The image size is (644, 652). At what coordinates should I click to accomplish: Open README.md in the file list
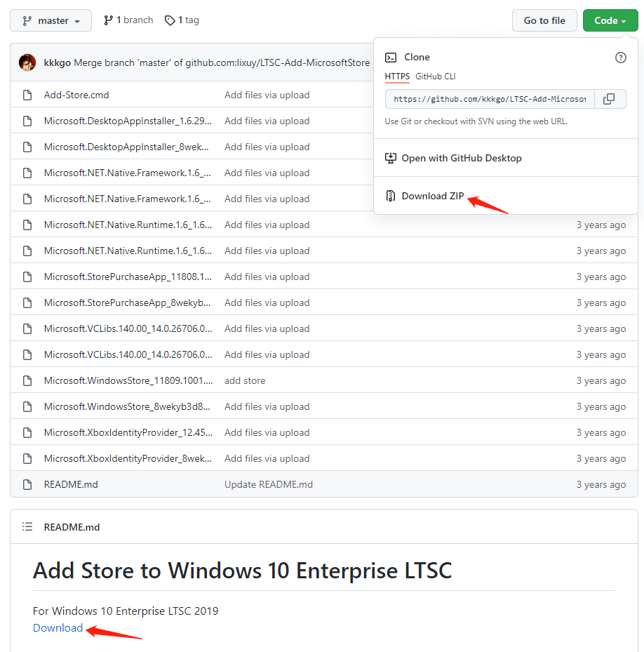[71, 485]
